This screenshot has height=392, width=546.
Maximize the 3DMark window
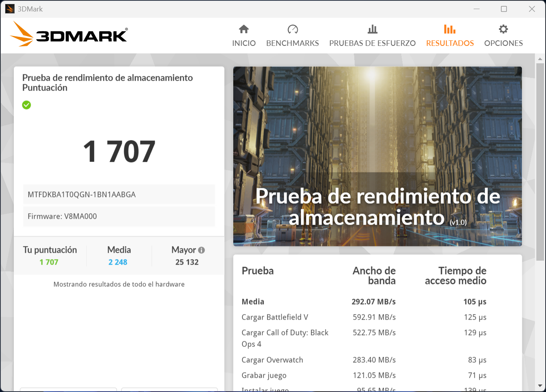[504, 9]
